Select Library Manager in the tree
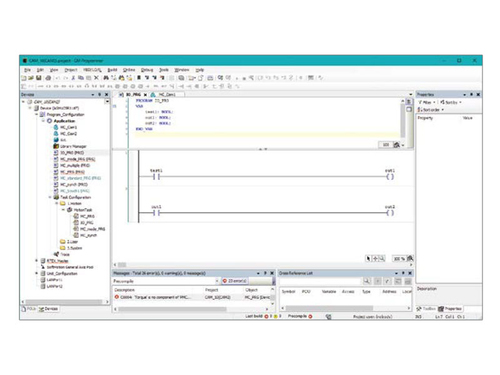The height and width of the screenshot is (375, 500). pos(73,146)
